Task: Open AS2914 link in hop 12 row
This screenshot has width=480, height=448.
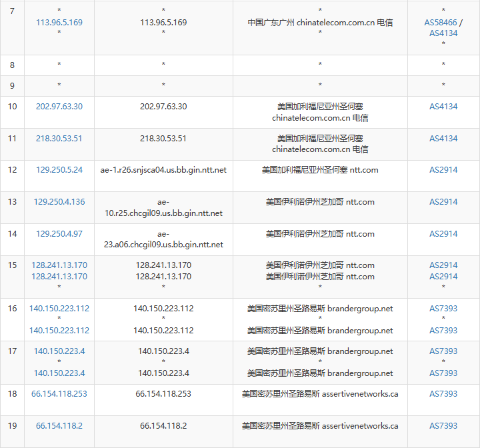Action: 443,169
